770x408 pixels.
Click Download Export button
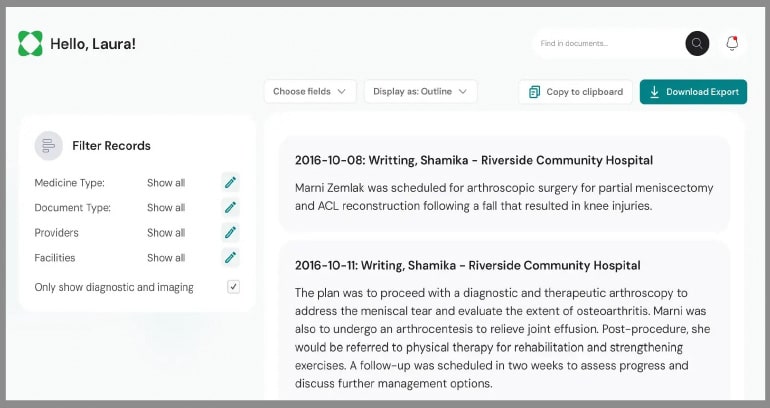click(x=693, y=92)
